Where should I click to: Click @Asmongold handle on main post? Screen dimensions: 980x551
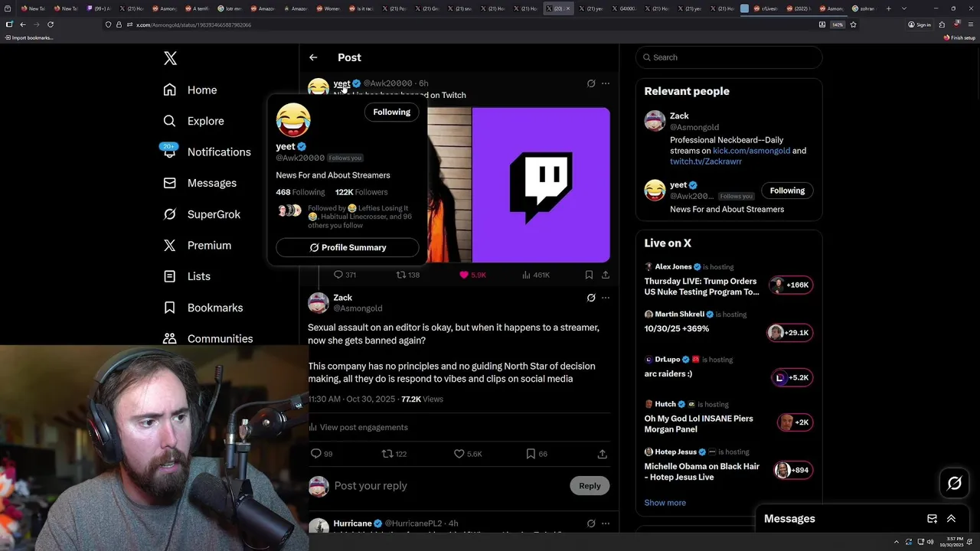358,308
